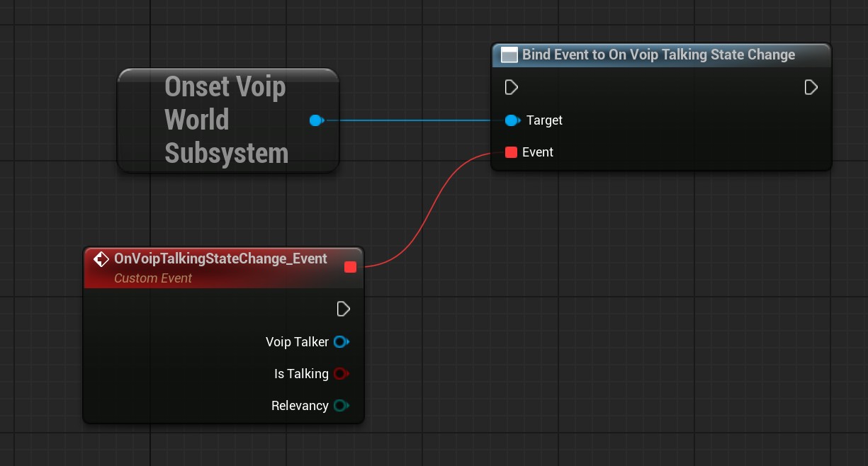Click the Relevancy output pin
This screenshot has height=466, width=868.
(x=342, y=406)
